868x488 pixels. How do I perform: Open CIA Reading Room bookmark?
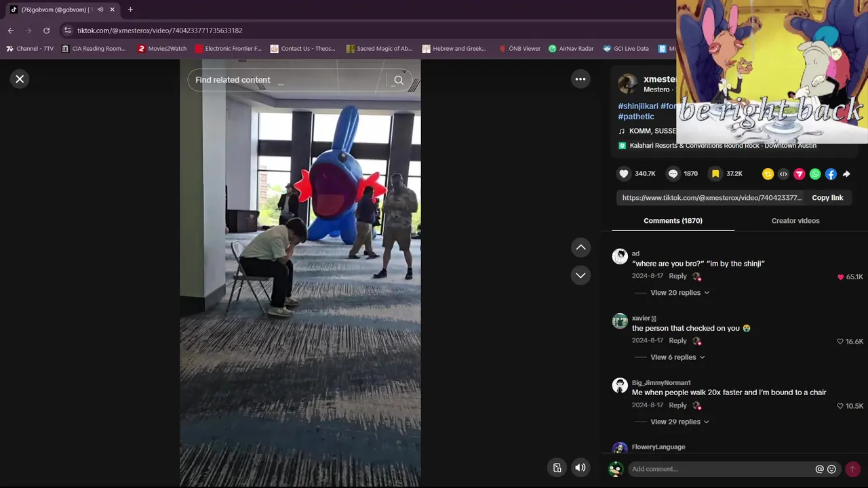(x=94, y=49)
